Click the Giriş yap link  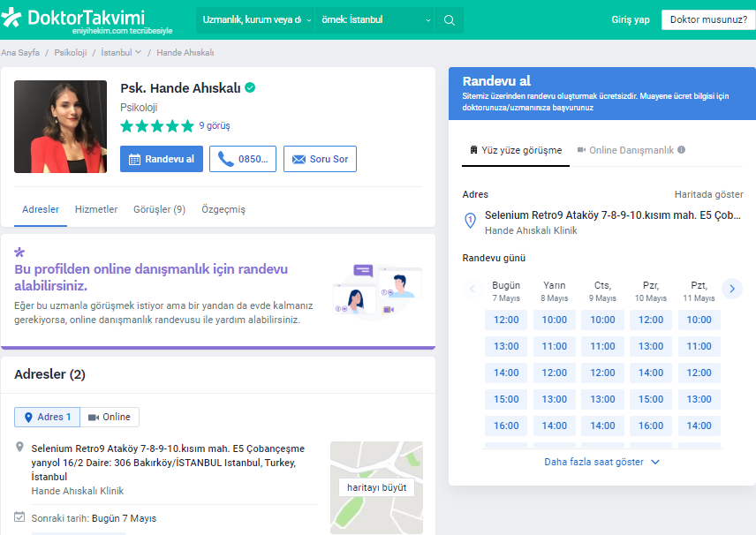(631, 19)
